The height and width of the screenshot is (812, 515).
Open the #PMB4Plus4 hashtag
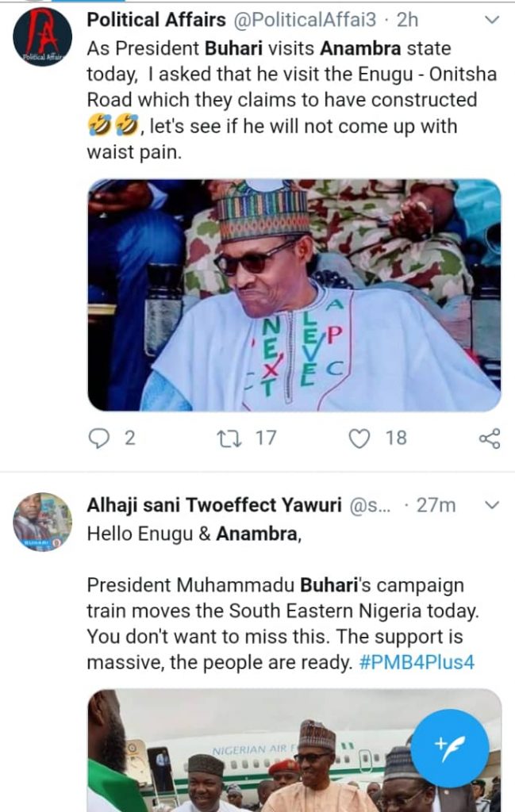click(x=416, y=662)
